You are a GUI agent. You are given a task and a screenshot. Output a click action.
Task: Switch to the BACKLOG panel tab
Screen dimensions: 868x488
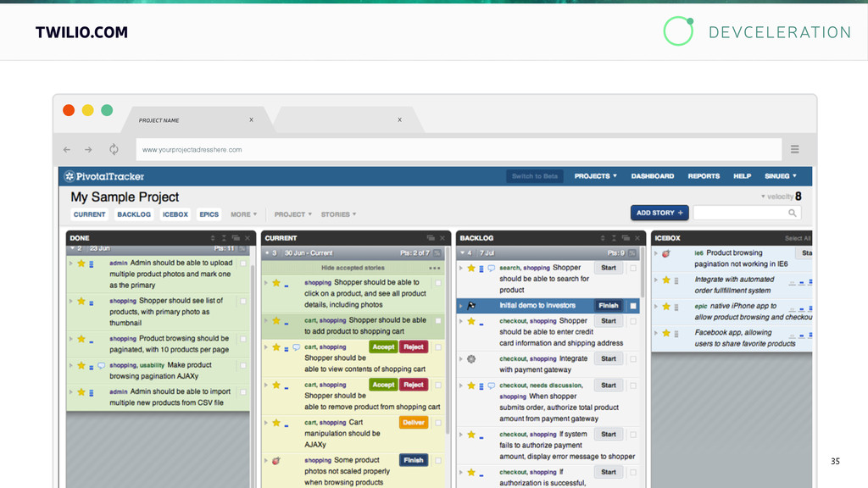134,214
